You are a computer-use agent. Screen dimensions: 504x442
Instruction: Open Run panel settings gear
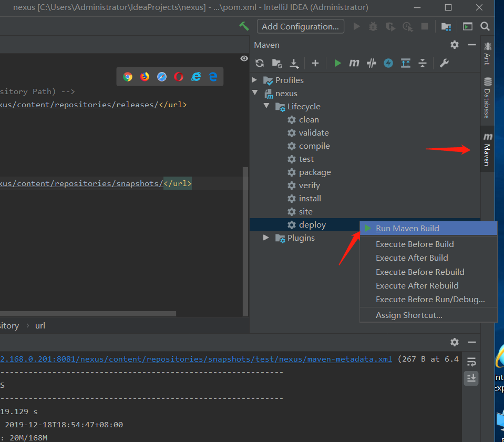click(x=455, y=342)
